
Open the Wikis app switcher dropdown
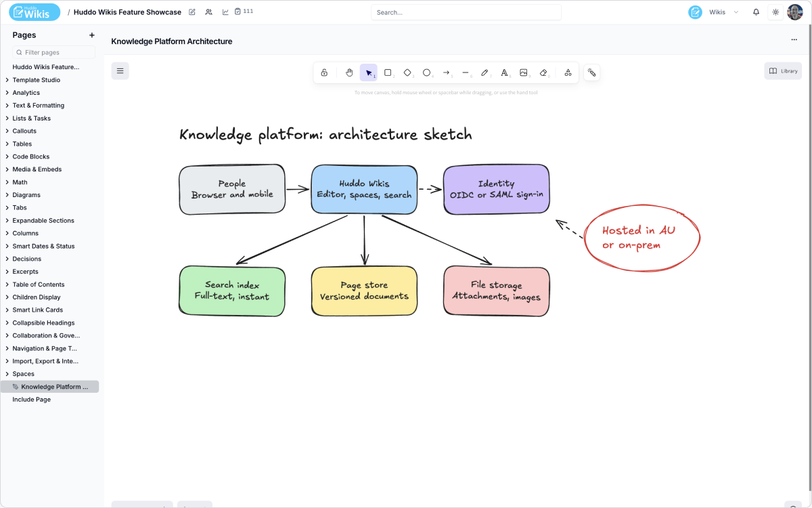tap(715, 12)
